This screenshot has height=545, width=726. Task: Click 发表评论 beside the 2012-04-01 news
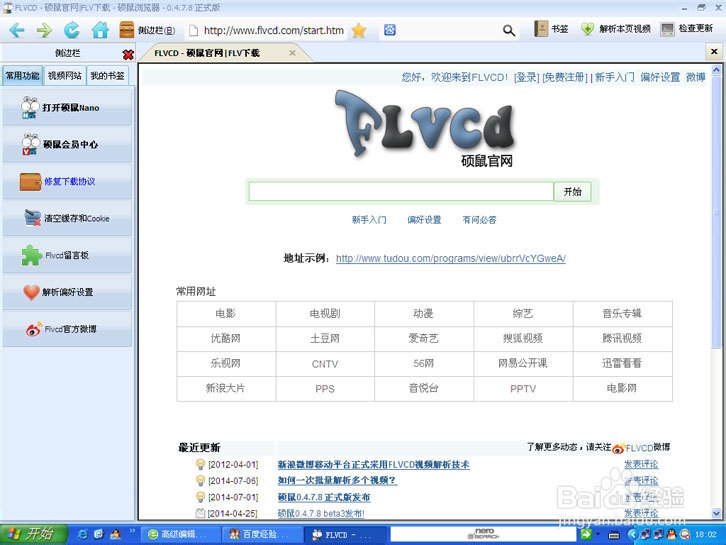point(641,464)
